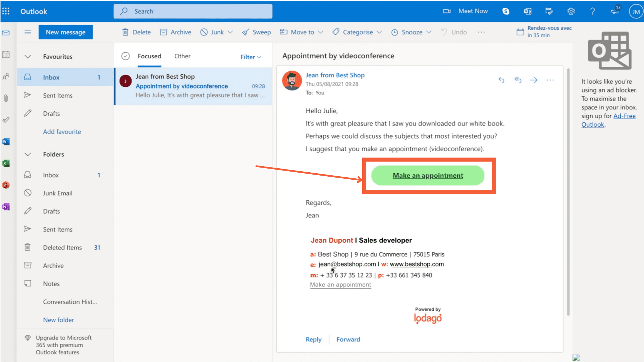Click Make an appointment link in signature

click(340, 285)
